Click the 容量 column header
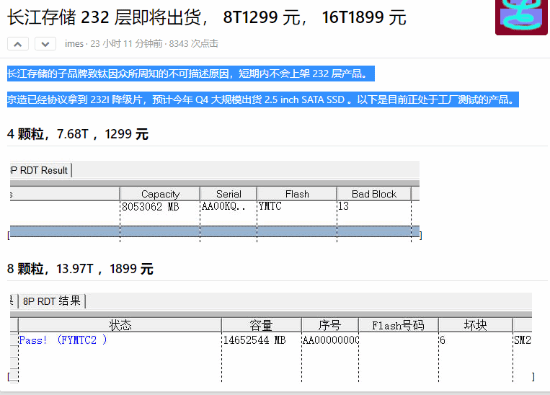Image resolution: width=550 pixels, height=395 pixels. [x=261, y=325]
